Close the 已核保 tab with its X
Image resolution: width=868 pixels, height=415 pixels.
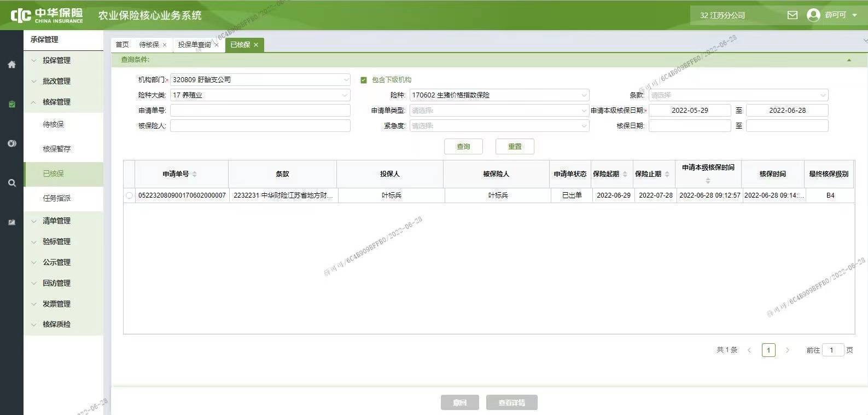(x=256, y=45)
